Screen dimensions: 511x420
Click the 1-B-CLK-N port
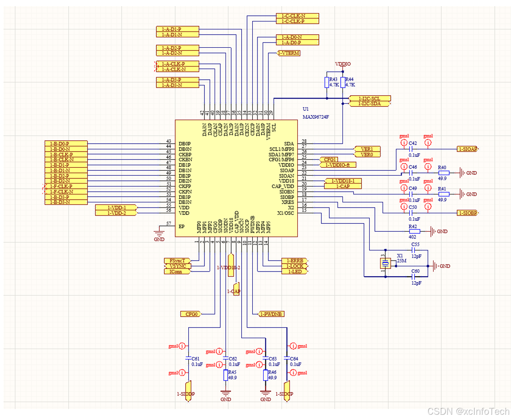click(66, 160)
